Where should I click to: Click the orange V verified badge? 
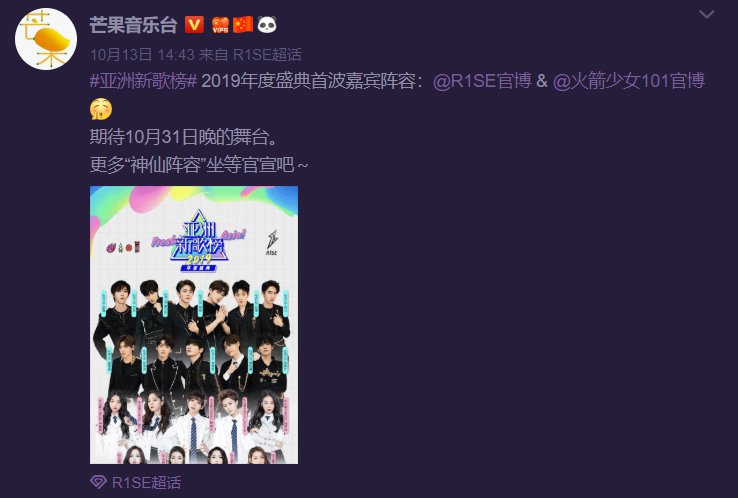tap(194, 24)
